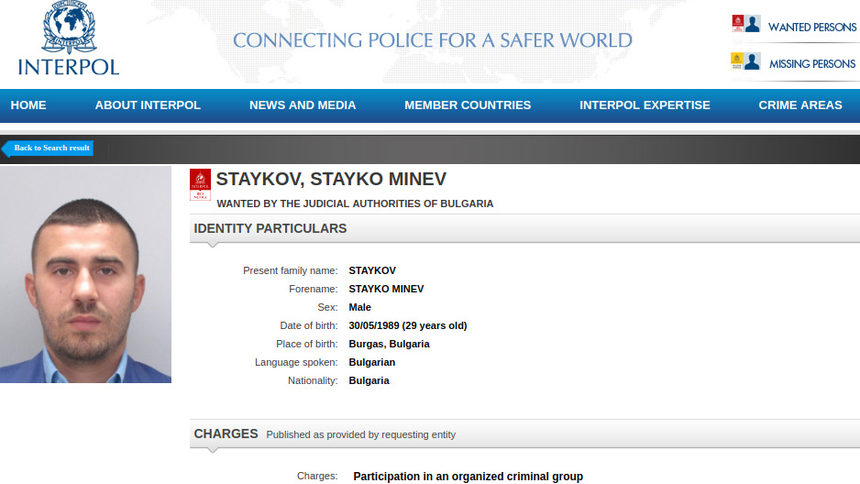This screenshot has height=484, width=860.
Task: Open the CRIME AREAS menu
Action: (800, 105)
